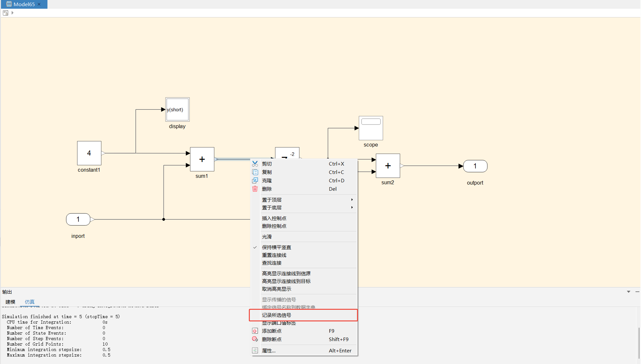
Task: Click the model hierarchy icon below the Model65 tab
Action: point(5,13)
